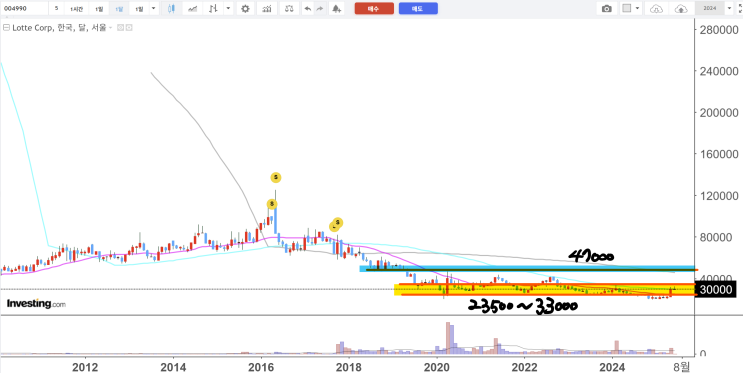Click the 2018 label on time axis
The height and width of the screenshot is (373, 743).
(x=349, y=366)
